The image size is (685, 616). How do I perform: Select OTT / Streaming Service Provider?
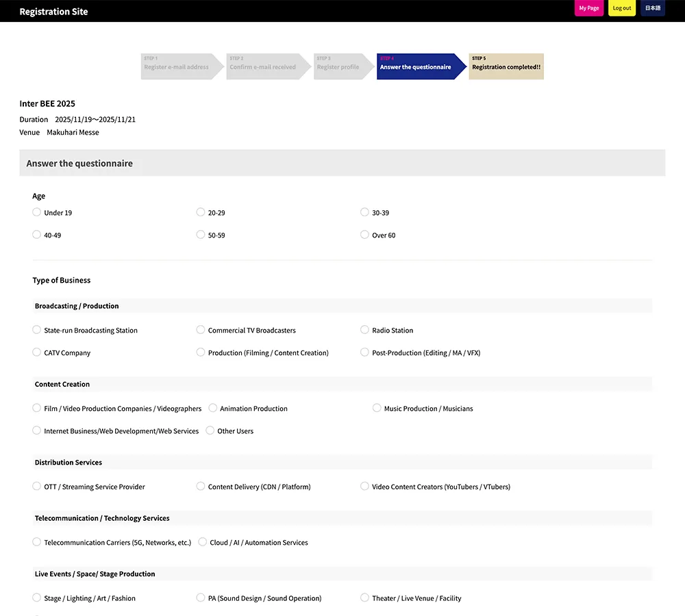click(x=37, y=487)
